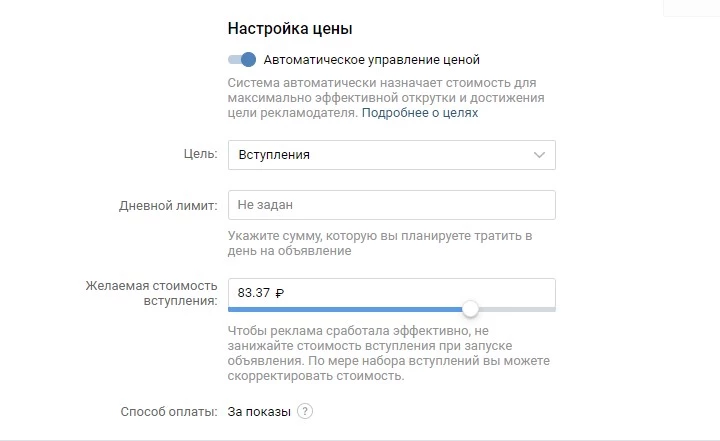Click the ruble currency symbol

[x=280, y=293]
